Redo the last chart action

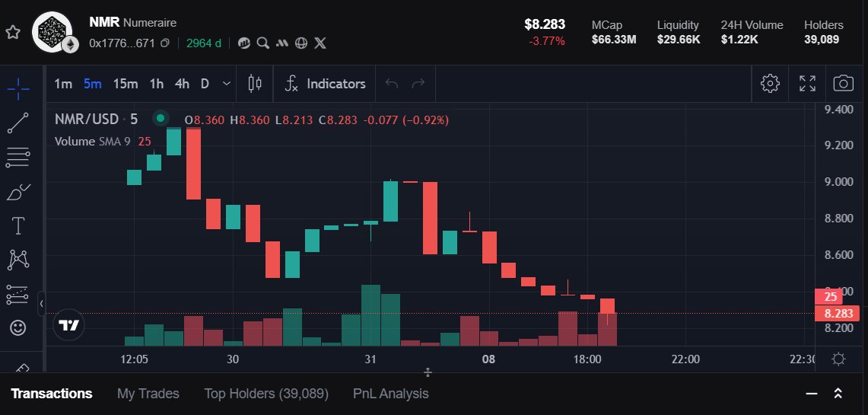[418, 84]
